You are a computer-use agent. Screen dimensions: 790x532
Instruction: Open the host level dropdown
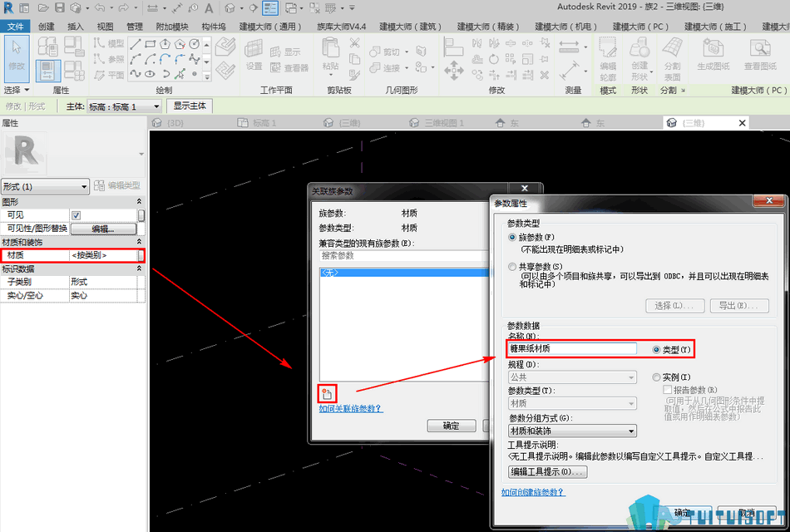(125, 106)
